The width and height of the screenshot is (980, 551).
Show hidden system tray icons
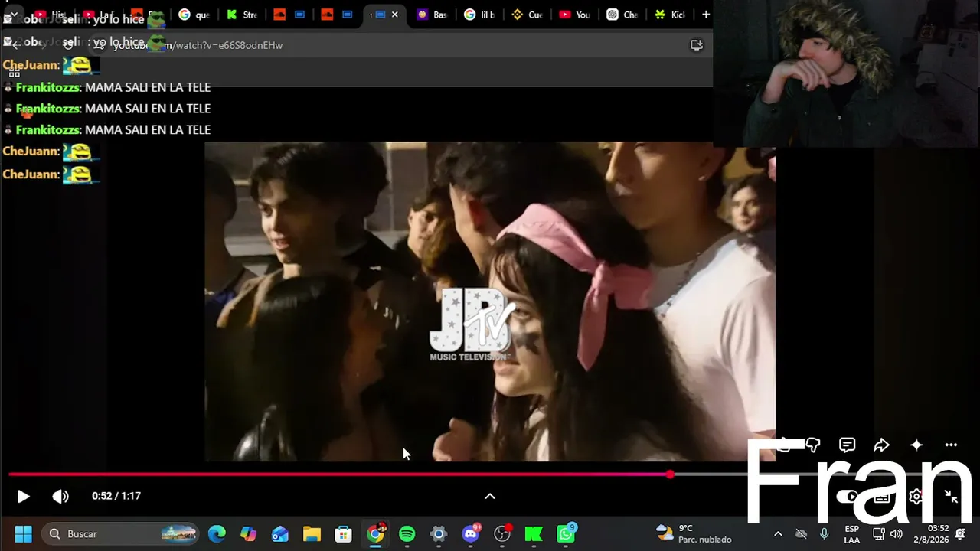coord(778,533)
